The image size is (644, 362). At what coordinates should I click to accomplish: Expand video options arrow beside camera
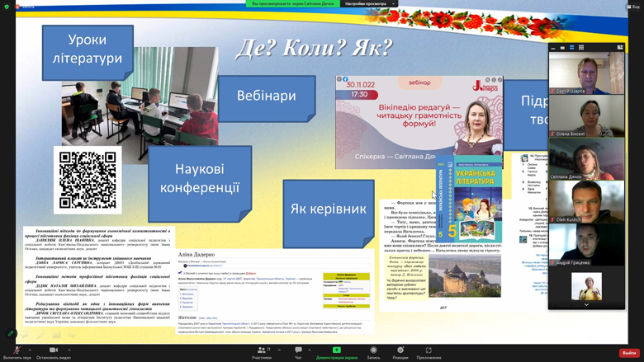click(x=69, y=349)
